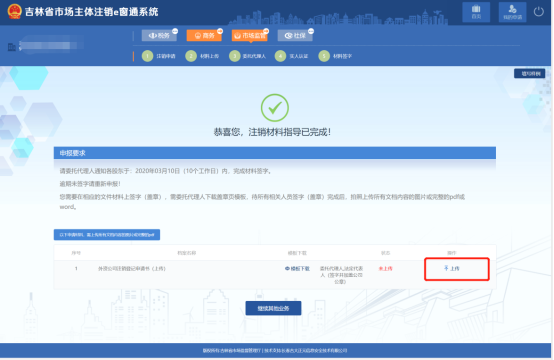The width and height of the screenshot is (554, 360).
Task: Open the 我的申请 user icon in header
Action: [512, 12]
